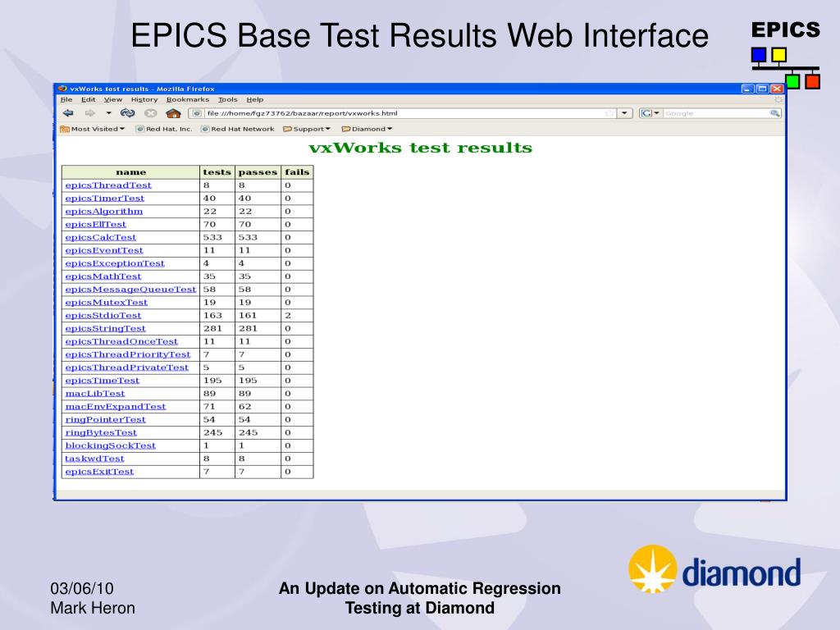Screen dimensions: 840x630
Task: Open the epicsMathTest link
Action: (103, 276)
